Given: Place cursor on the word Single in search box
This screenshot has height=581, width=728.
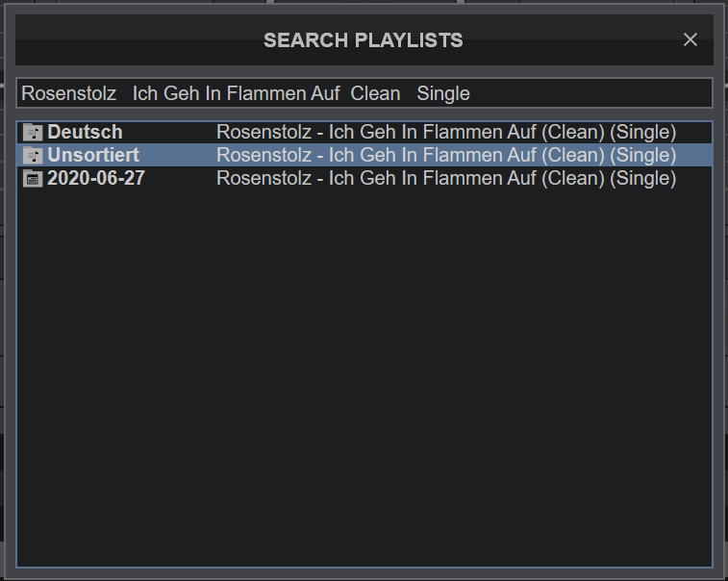Looking at the screenshot, I should point(443,93).
